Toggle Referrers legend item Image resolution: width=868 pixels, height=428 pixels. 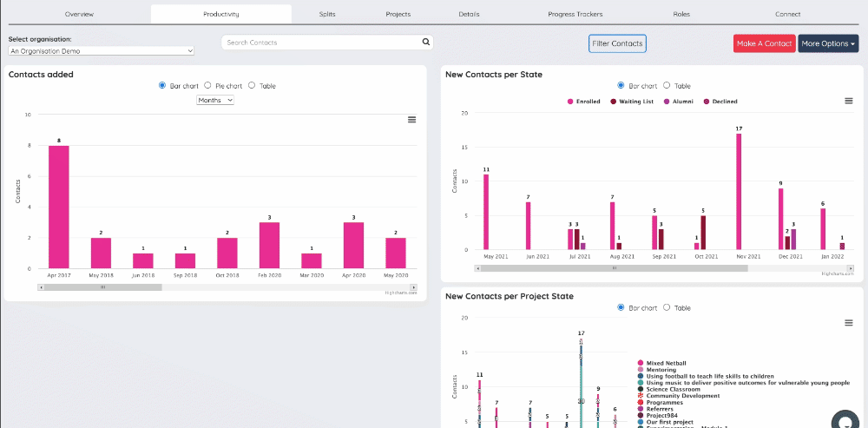tap(656, 409)
